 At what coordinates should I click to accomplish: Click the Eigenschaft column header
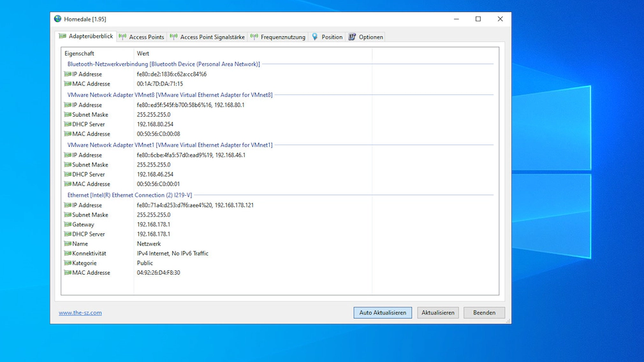coord(98,54)
